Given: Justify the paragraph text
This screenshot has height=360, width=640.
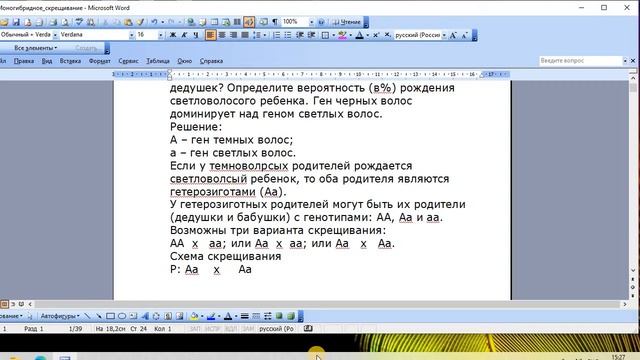Looking at the screenshot, I should pyautogui.click(x=245, y=35).
